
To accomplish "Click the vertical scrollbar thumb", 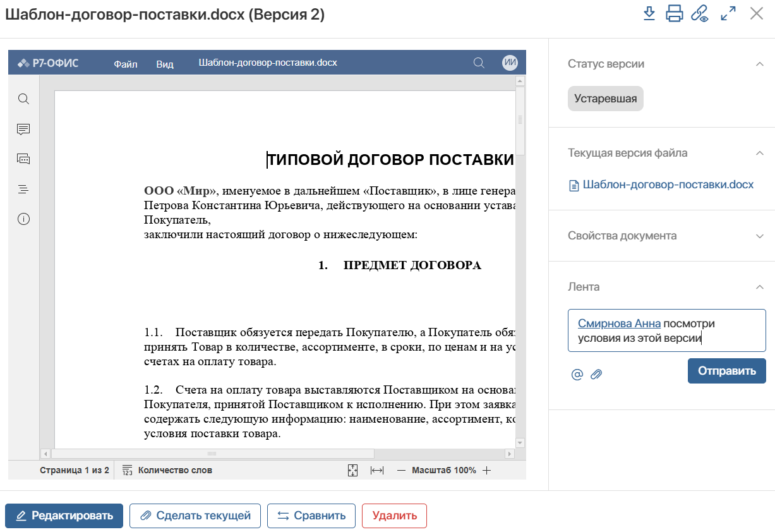I will click(x=520, y=120).
